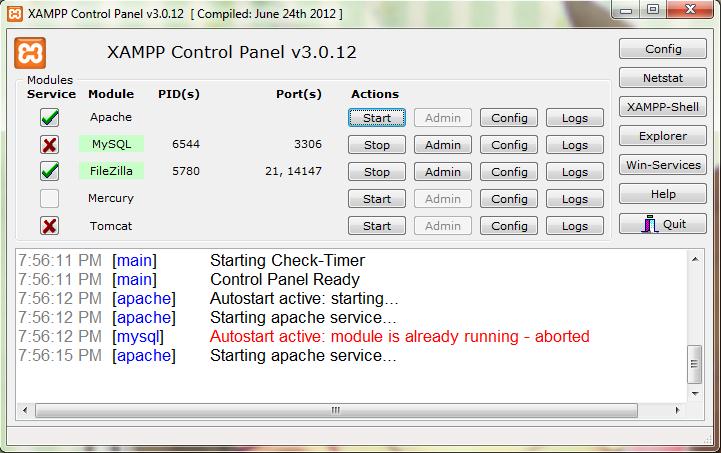View FileZilla Logs
The height and width of the screenshot is (453, 721).
(x=575, y=172)
